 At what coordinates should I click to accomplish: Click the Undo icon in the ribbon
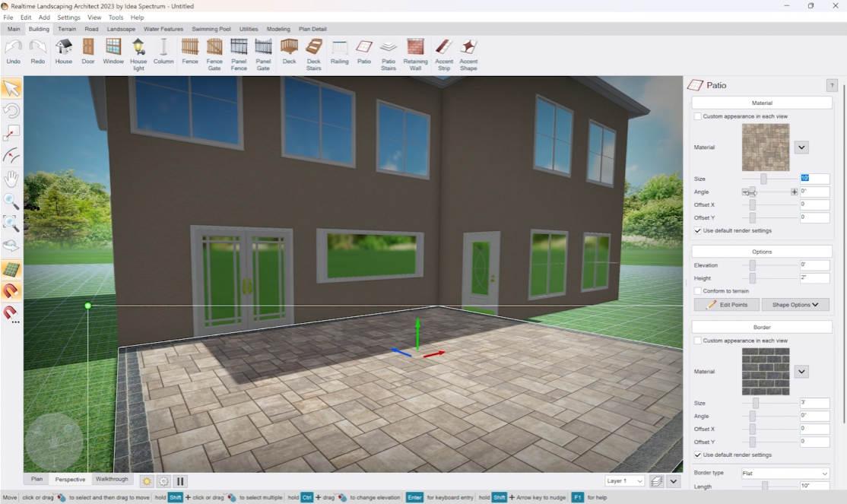point(14,52)
